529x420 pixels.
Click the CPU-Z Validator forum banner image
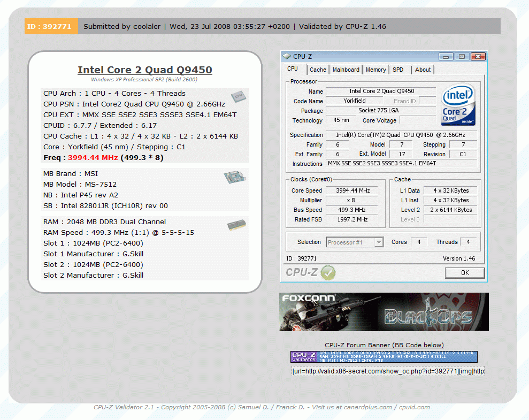pyautogui.click(x=384, y=356)
